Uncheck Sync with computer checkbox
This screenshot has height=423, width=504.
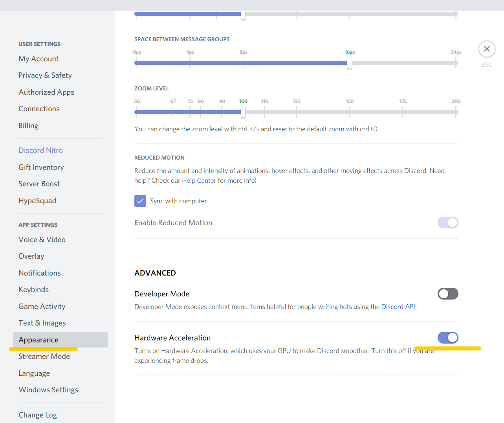140,201
